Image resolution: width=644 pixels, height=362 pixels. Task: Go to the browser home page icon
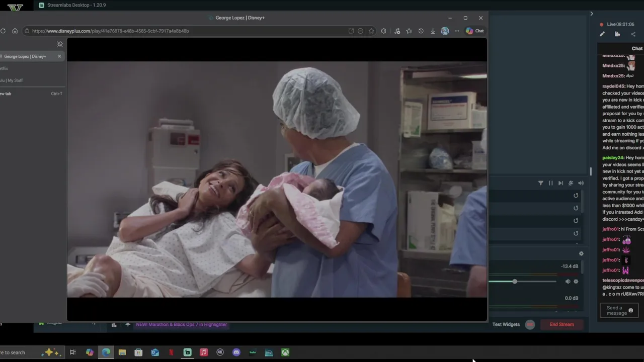(15, 31)
